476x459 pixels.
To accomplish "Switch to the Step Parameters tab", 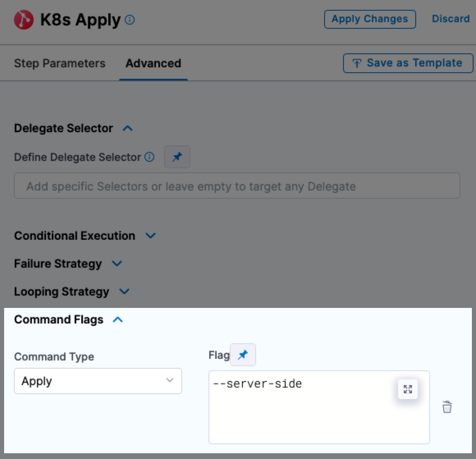I will tap(59, 63).
